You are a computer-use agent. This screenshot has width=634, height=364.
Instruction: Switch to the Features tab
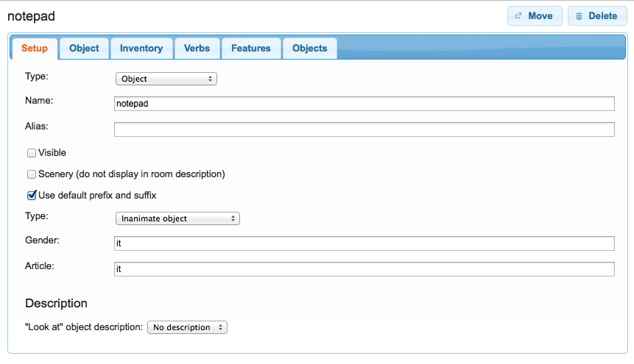(x=251, y=49)
